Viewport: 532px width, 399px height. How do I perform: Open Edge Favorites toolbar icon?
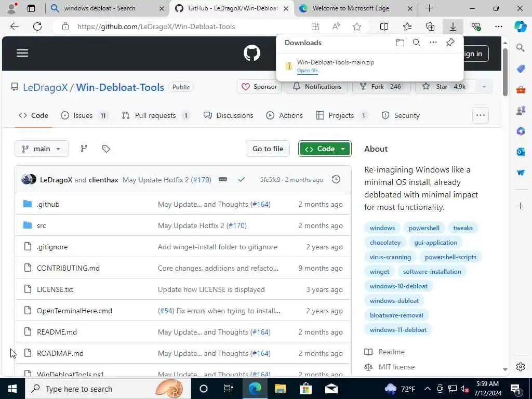tap(407, 26)
